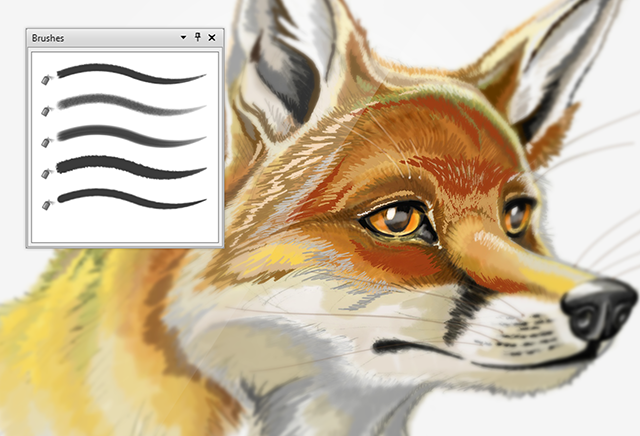Select the first brush stroke preset
Viewport: 640px width, 436px height.
131,73
